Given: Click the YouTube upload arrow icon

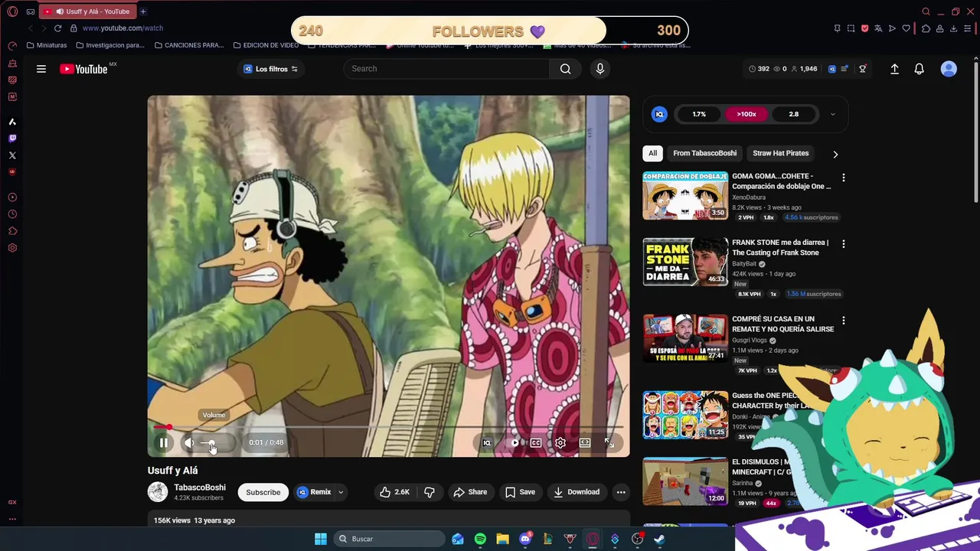Looking at the screenshot, I should point(894,69).
